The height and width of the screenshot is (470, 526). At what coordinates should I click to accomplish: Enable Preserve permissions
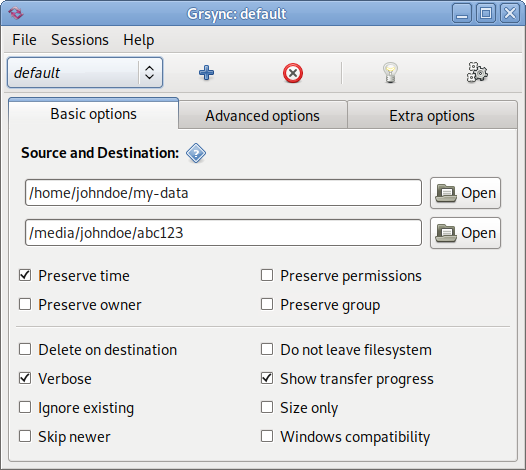[x=267, y=275]
